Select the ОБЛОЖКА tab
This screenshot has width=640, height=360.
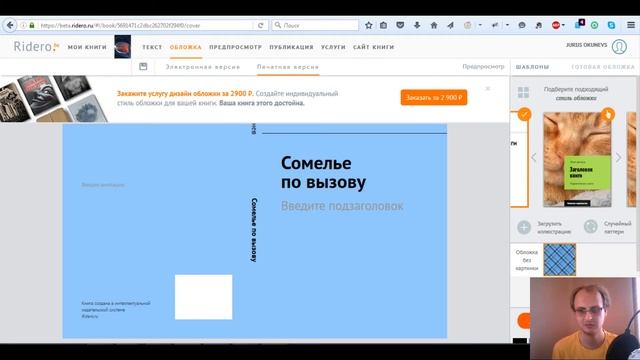click(x=186, y=47)
